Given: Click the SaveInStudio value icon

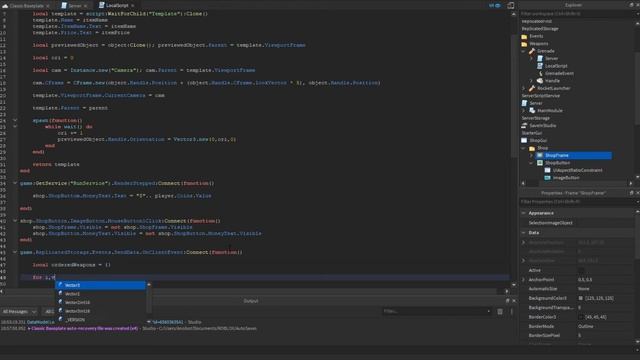Looking at the screenshot, I should tap(524, 126).
